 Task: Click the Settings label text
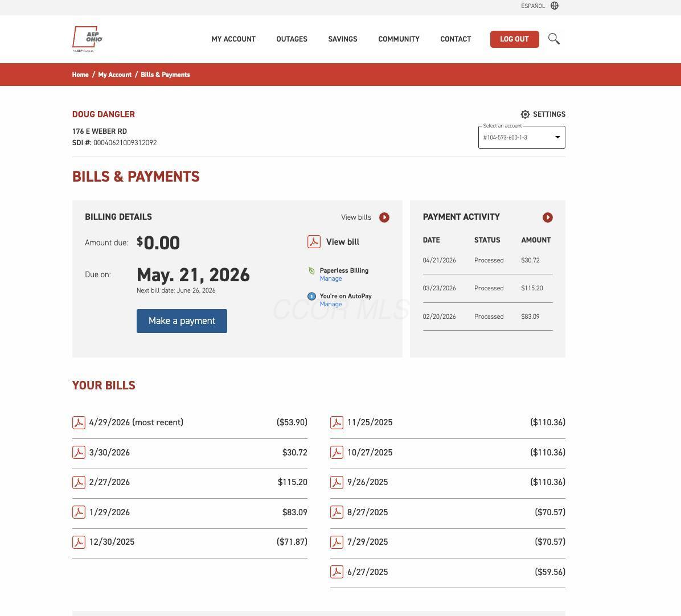click(x=549, y=114)
